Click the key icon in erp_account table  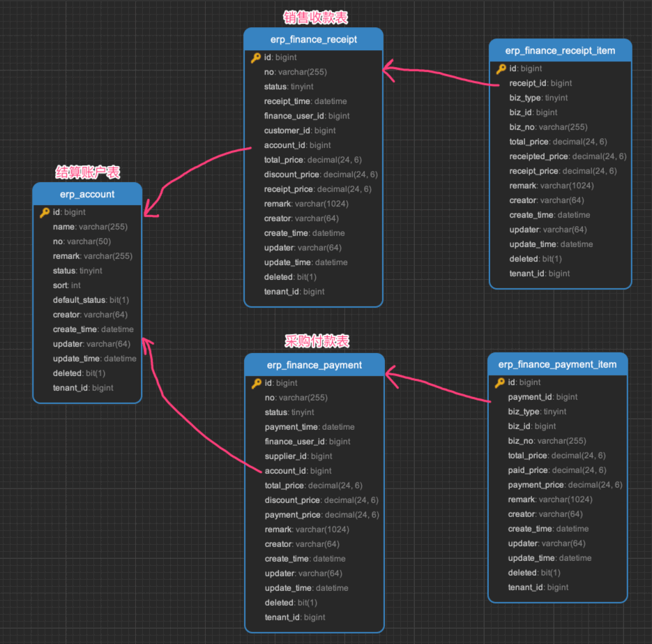[x=45, y=212]
